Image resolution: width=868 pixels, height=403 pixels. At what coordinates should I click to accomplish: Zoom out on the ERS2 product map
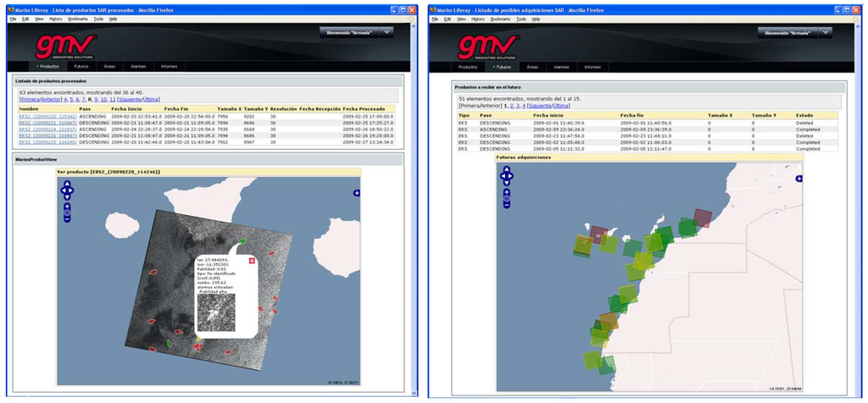point(67,219)
